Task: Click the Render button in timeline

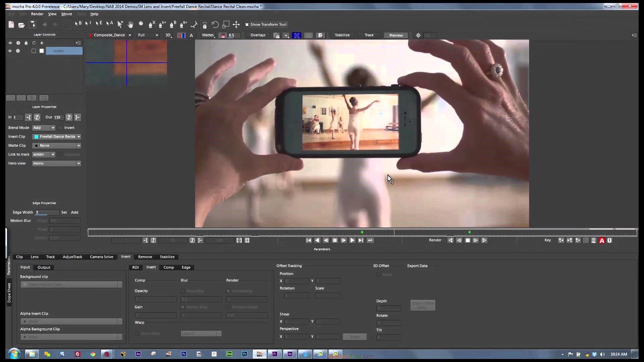Action: (435, 240)
